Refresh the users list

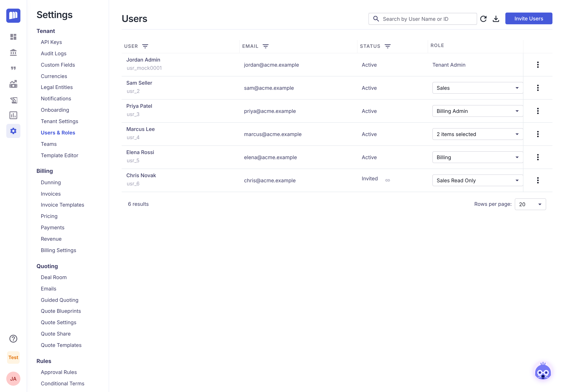[483, 19]
